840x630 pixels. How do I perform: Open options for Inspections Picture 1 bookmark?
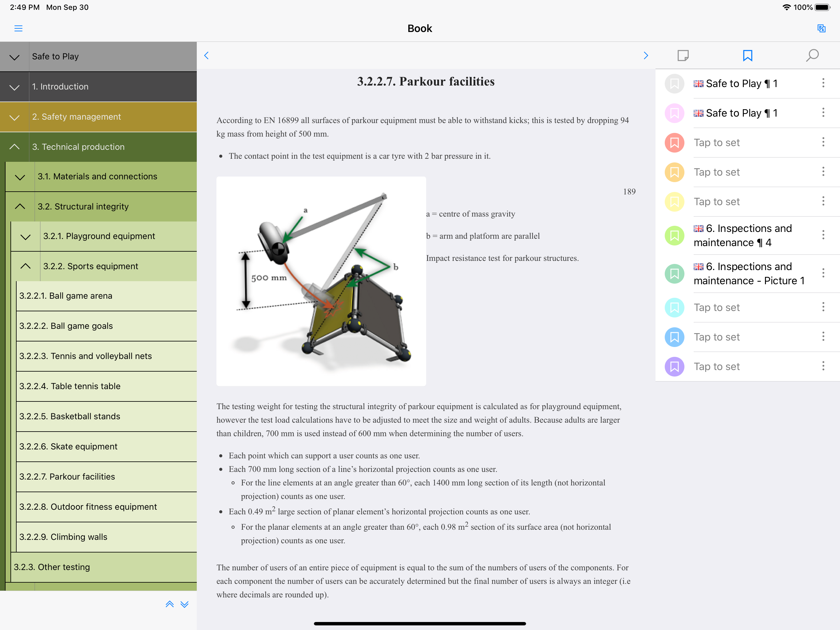tap(823, 273)
